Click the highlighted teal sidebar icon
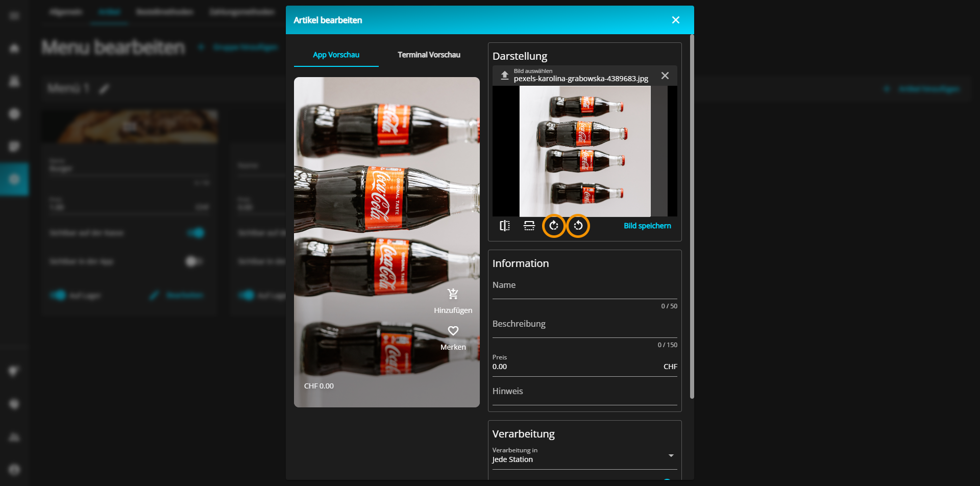The image size is (980, 486). tap(14, 179)
